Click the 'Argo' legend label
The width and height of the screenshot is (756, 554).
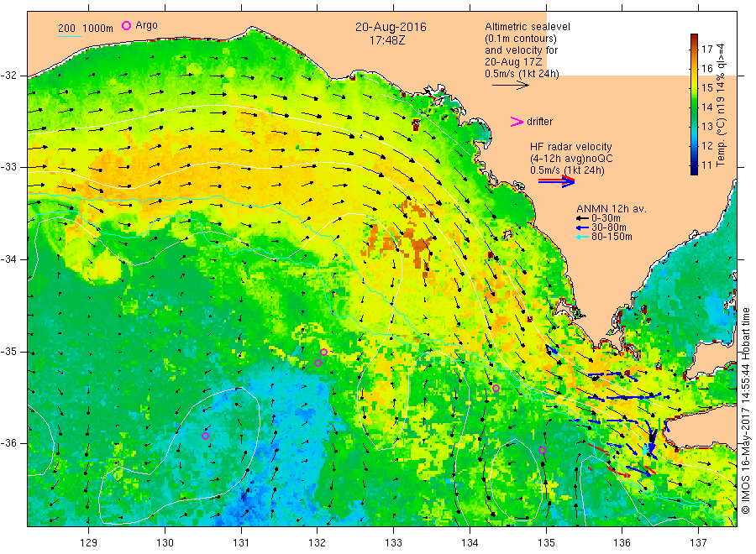pyautogui.click(x=146, y=25)
